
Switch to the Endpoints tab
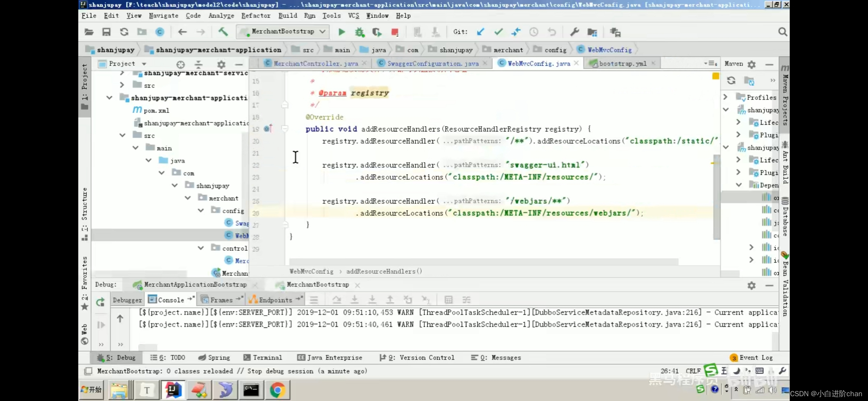click(x=276, y=300)
